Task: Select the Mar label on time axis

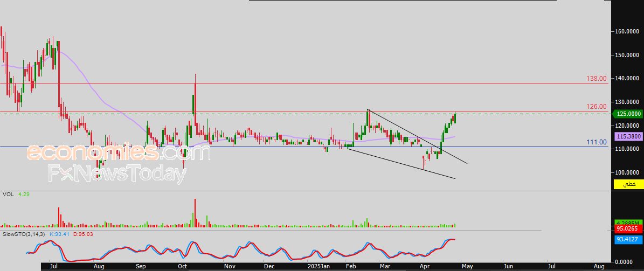Action: point(385,267)
